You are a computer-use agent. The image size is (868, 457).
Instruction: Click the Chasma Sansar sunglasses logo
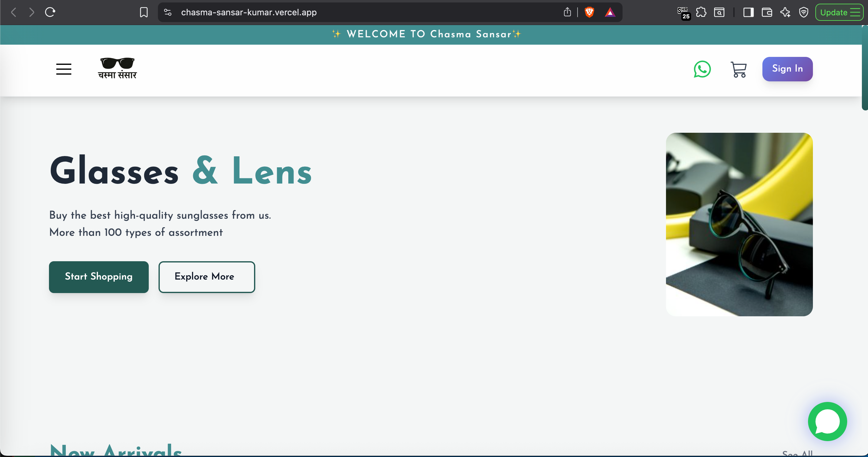click(117, 68)
